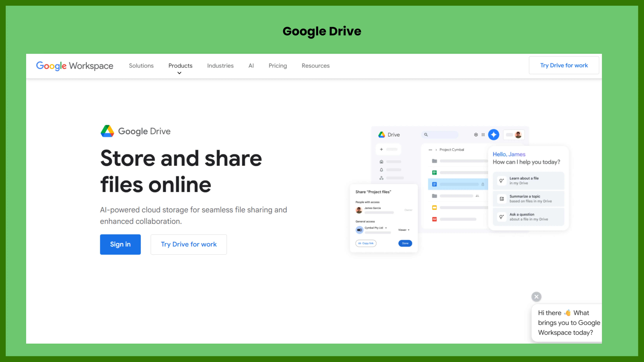Screen dimensions: 644x362
Task: Click the Owner label in share dialog
Action: 408,210
